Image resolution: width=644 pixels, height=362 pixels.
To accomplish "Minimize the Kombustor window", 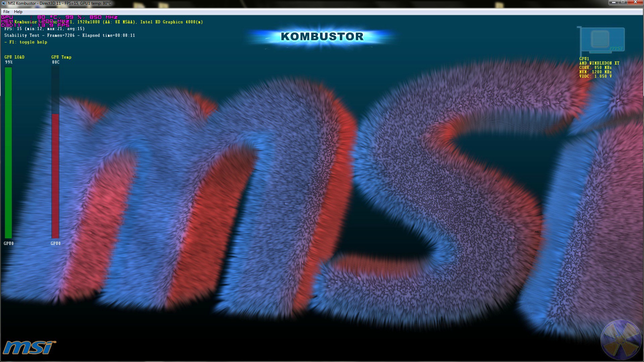I will [613, 3].
